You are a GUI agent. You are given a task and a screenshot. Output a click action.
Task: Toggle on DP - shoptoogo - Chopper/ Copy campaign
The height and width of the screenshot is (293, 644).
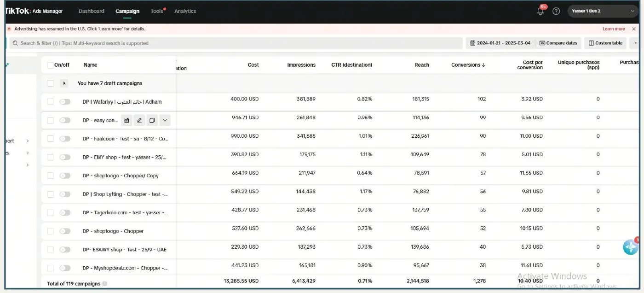65,176
